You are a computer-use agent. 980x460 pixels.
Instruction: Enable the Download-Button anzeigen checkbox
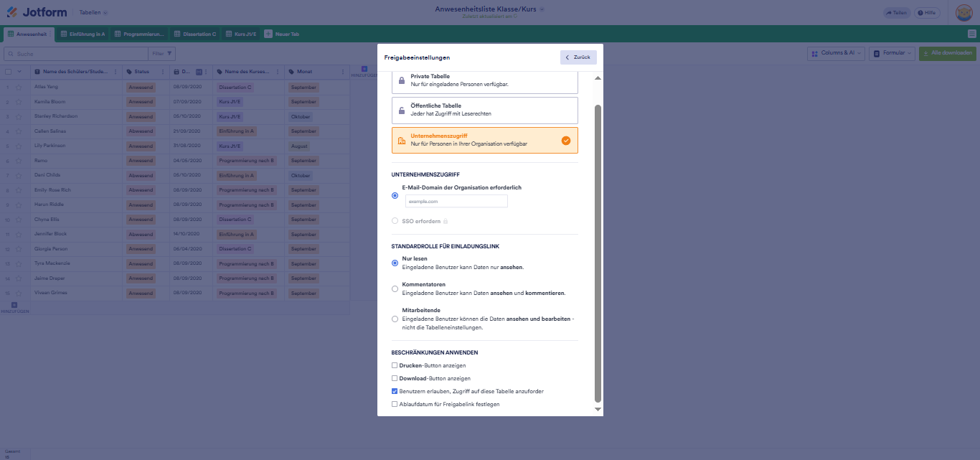(395, 378)
